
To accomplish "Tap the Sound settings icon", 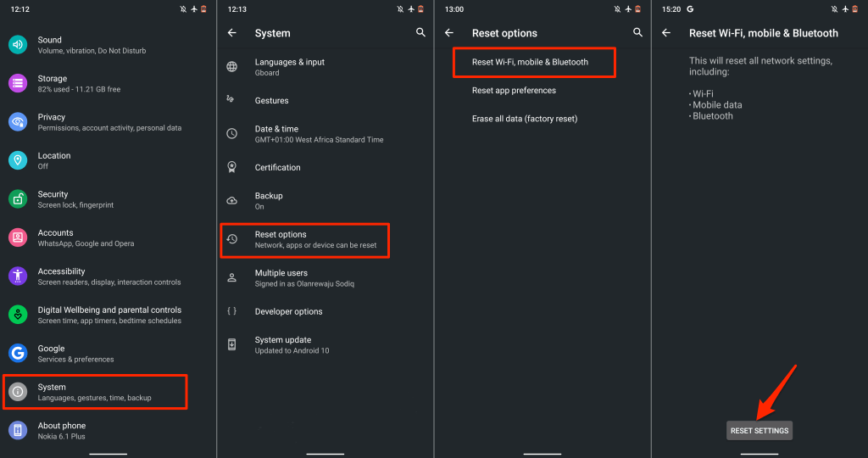I will point(18,45).
